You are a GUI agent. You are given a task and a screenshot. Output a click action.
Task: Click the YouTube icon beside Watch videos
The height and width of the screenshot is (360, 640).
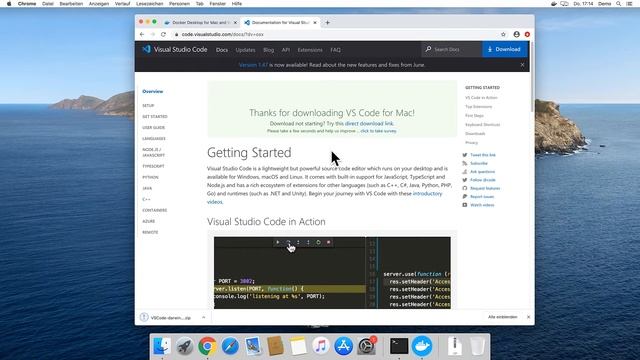(x=464, y=205)
